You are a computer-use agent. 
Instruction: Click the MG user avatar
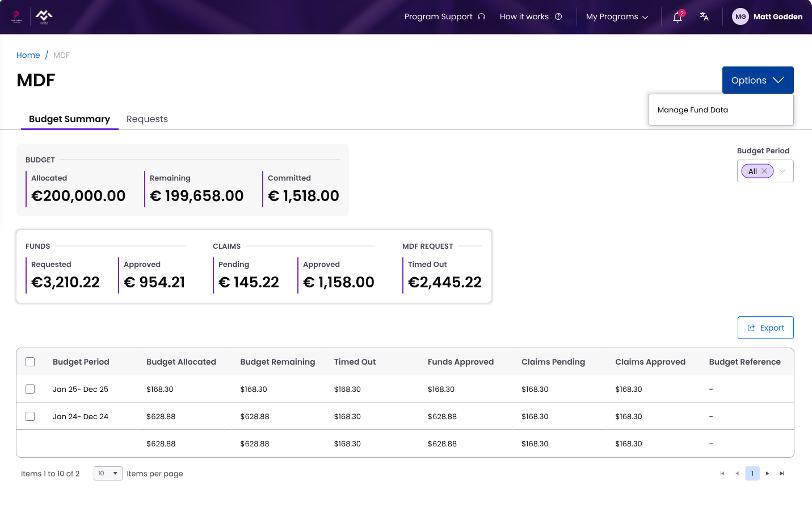(741, 16)
